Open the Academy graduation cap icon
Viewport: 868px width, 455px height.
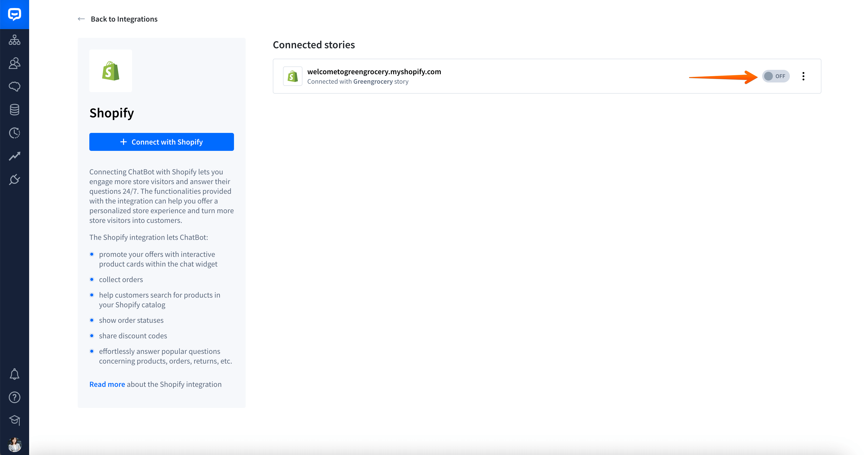(x=15, y=420)
